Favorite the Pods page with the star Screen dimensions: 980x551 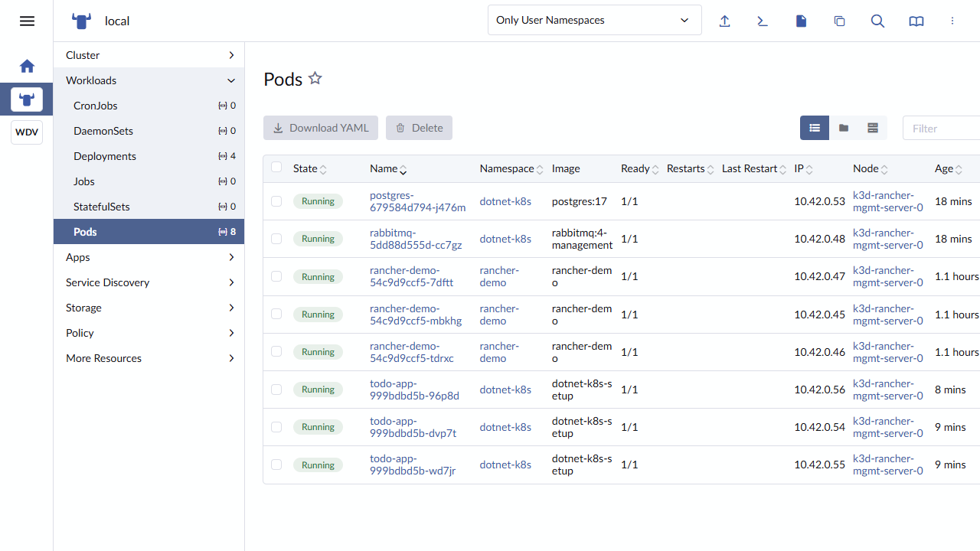(x=315, y=78)
